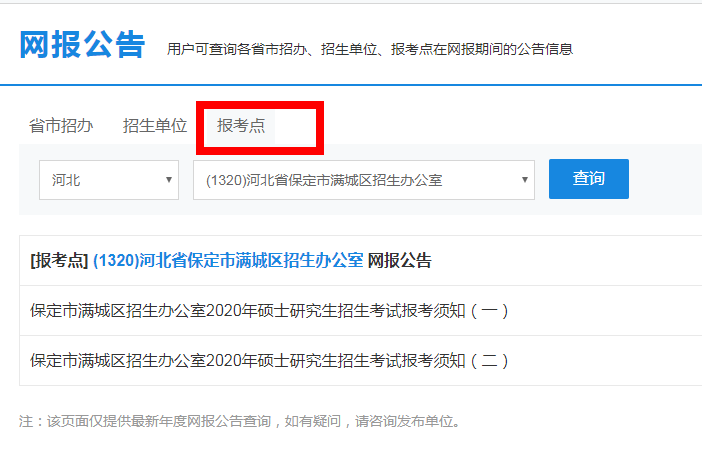The width and height of the screenshot is (702, 453).
Task: Open 报考须知（二）announcement
Action: [269, 361]
